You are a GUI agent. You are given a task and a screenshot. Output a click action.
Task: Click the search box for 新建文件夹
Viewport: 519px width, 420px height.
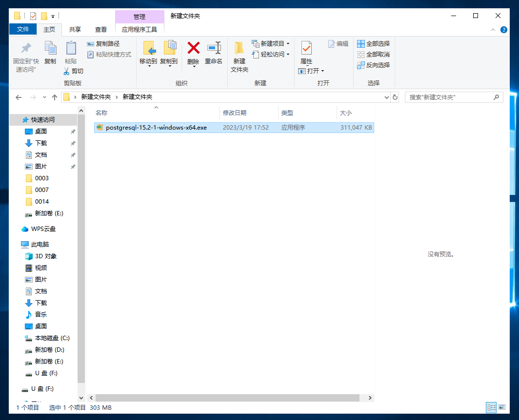[449, 97]
